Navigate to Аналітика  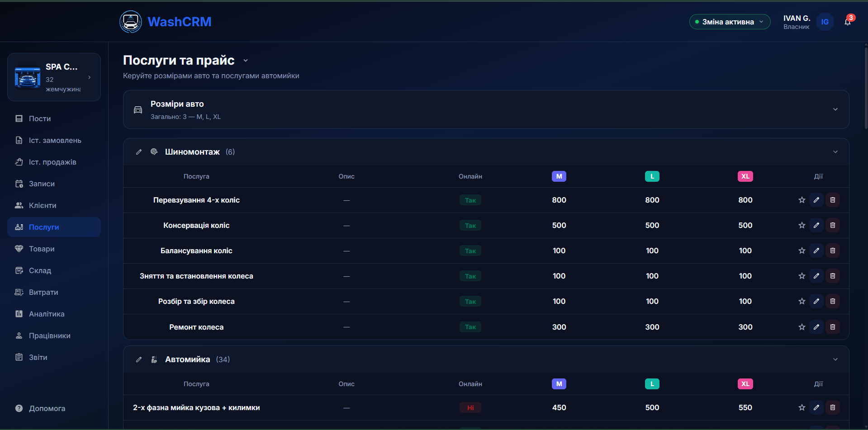coord(54,314)
